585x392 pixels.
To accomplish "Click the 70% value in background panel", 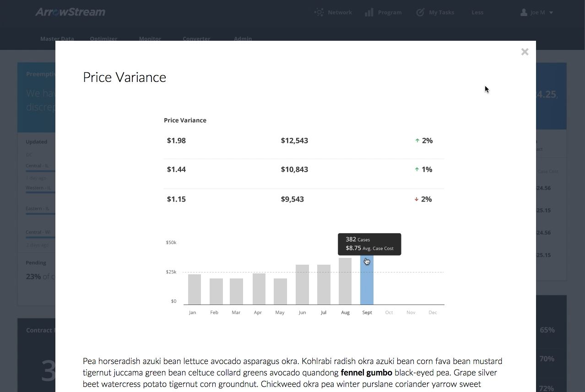I will click(x=547, y=359).
